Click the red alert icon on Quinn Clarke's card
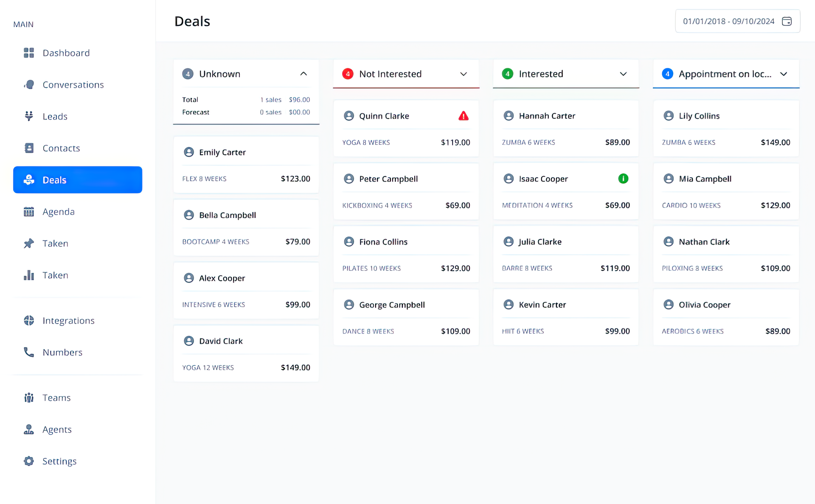The height and width of the screenshot is (504, 815). tap(464, 116)
